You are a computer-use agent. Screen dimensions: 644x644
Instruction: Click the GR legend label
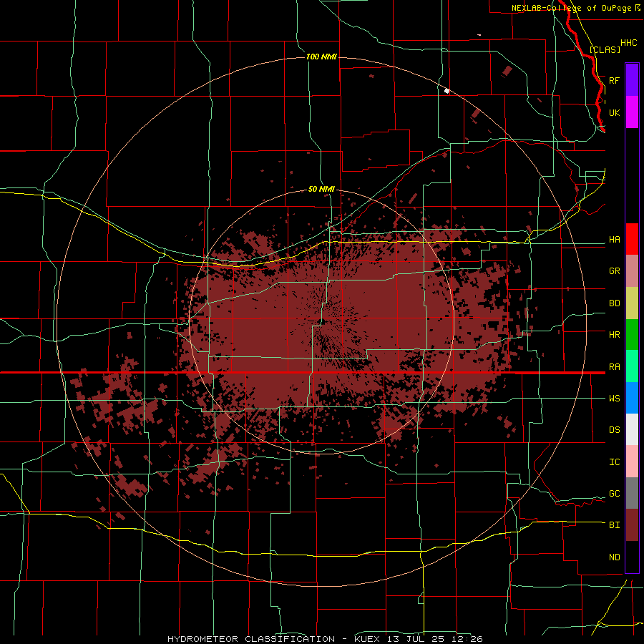tap(614, 271)
